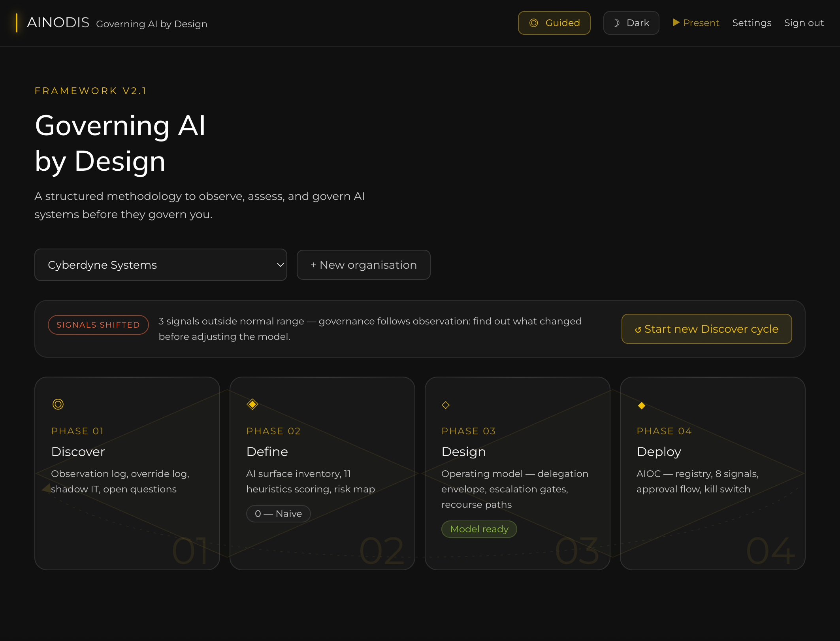
Task: Click the Discover phase concentric-circle icon
Action: click(x=58, y=404)
